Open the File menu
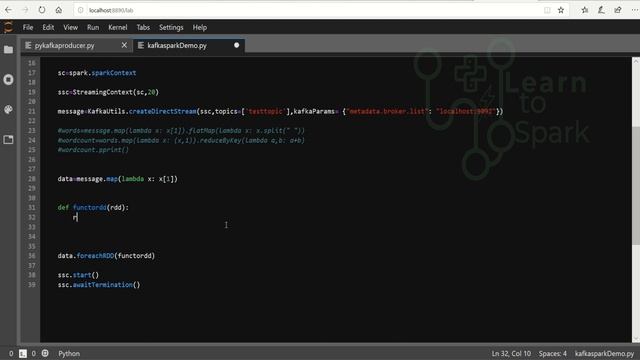This screenshot has width=640, height=360. (x=28, y=27)
